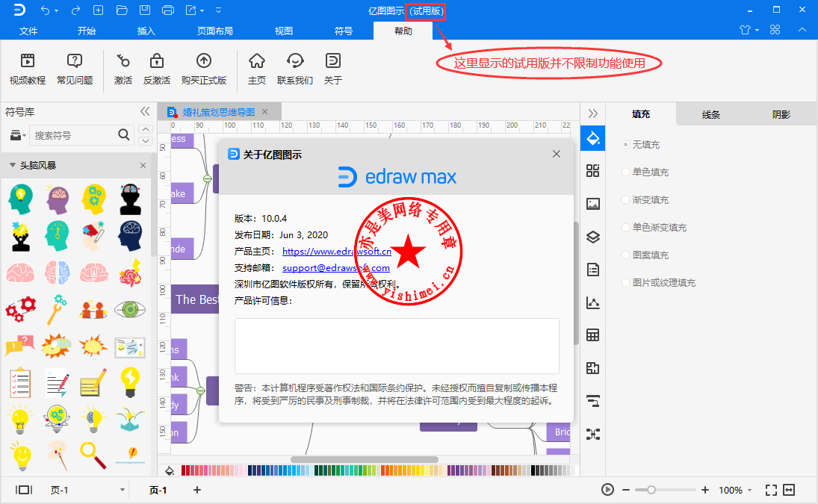Select 单色填充 solid fill option

[x=645, y=172]
